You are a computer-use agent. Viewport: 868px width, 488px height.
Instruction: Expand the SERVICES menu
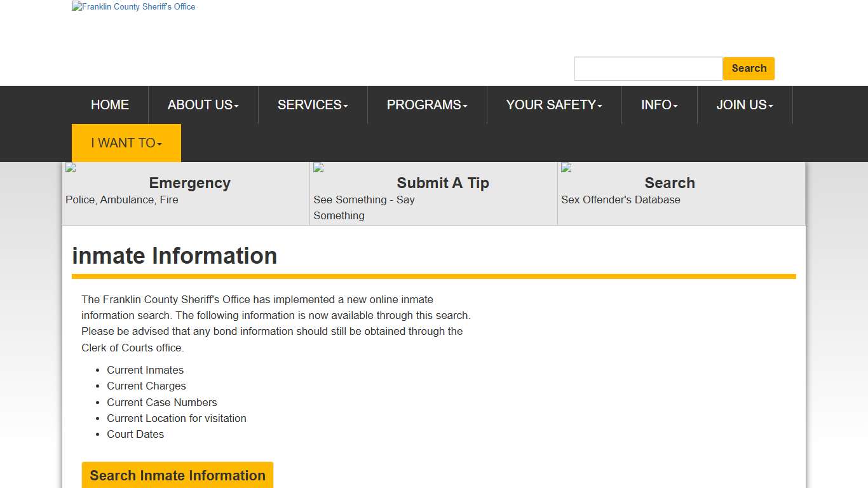pyautogui.click(x=312, y=105)
